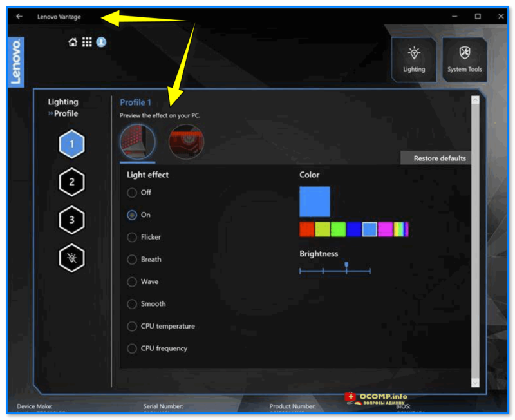This screenshot has width=515, height=420.
Task: Pick the light blue color swatch
Action: click(x=370, y=229)
